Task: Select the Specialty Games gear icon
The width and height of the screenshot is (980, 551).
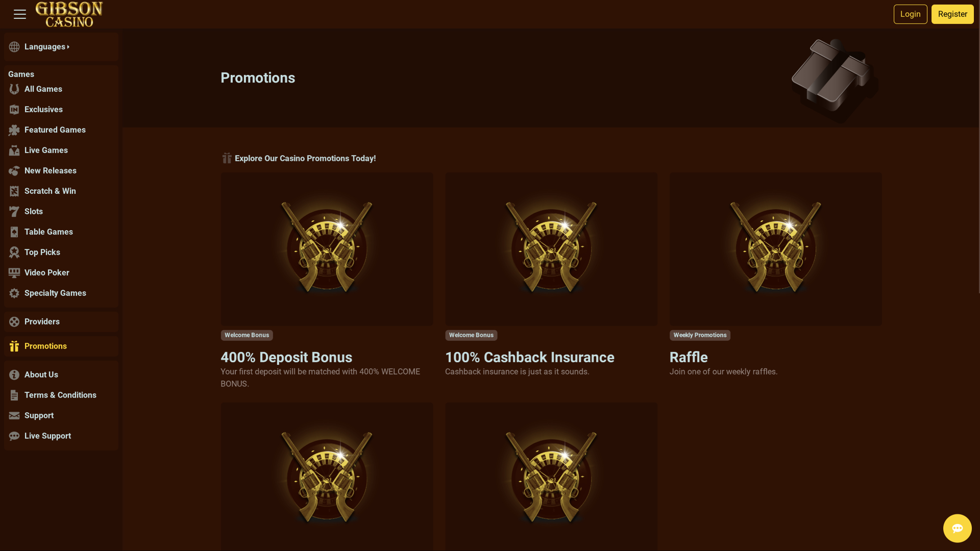Action: click(x=14, y=293)
